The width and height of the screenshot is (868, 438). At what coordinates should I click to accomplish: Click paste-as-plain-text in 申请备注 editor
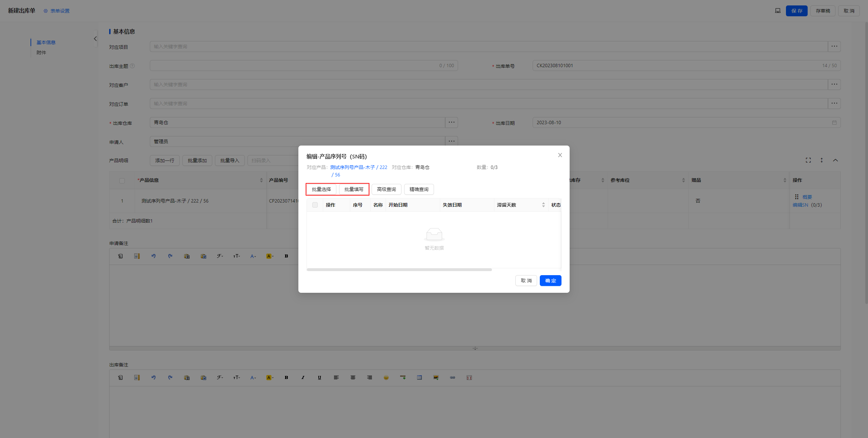[187, 256]
